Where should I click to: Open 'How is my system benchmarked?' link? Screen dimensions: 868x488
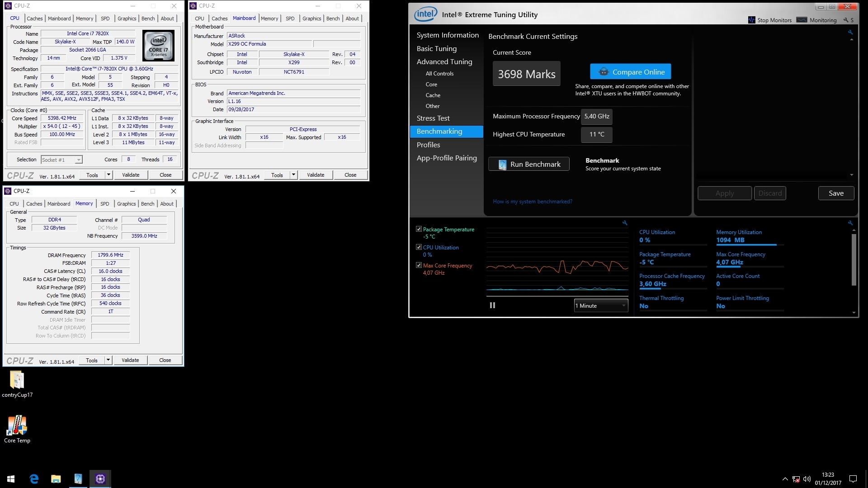(x=532, y=202)
